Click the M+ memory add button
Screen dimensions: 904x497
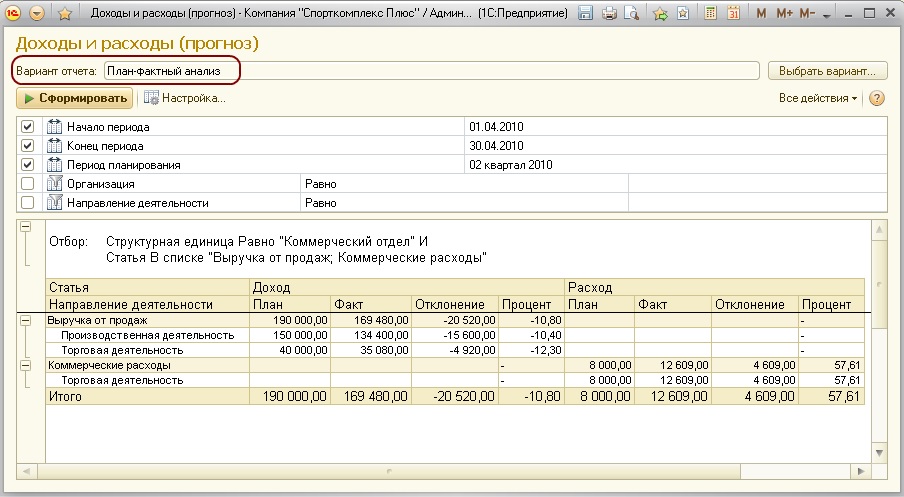point(784,14)
